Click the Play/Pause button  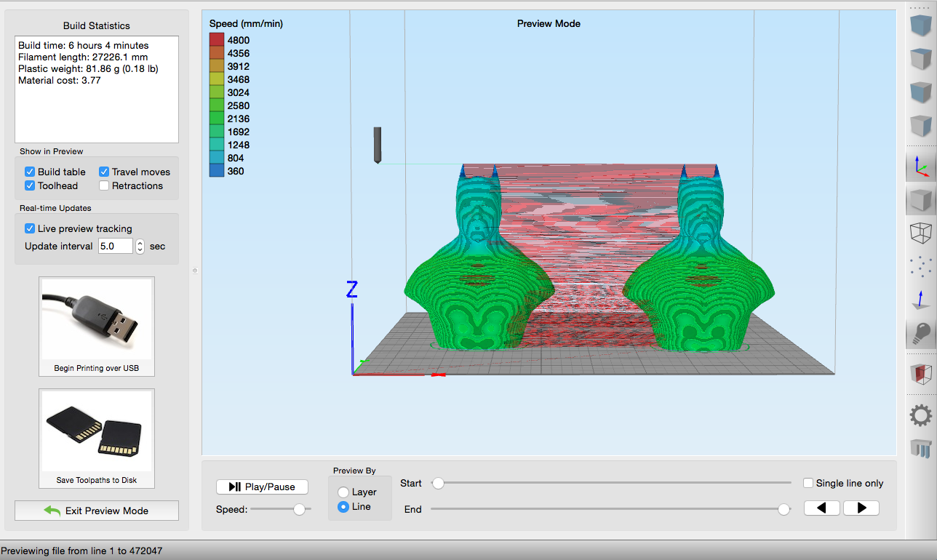[x=262, y=487]
